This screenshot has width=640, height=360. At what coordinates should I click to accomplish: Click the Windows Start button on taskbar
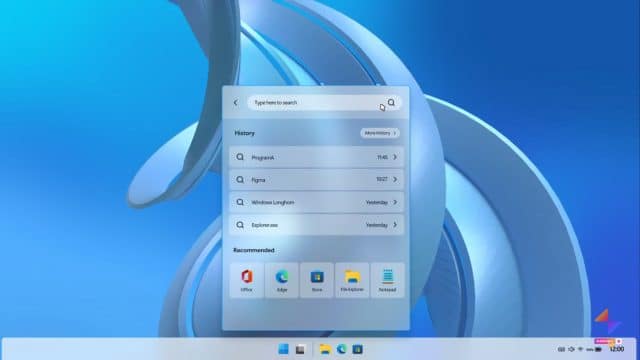click(x=283, y=349)
